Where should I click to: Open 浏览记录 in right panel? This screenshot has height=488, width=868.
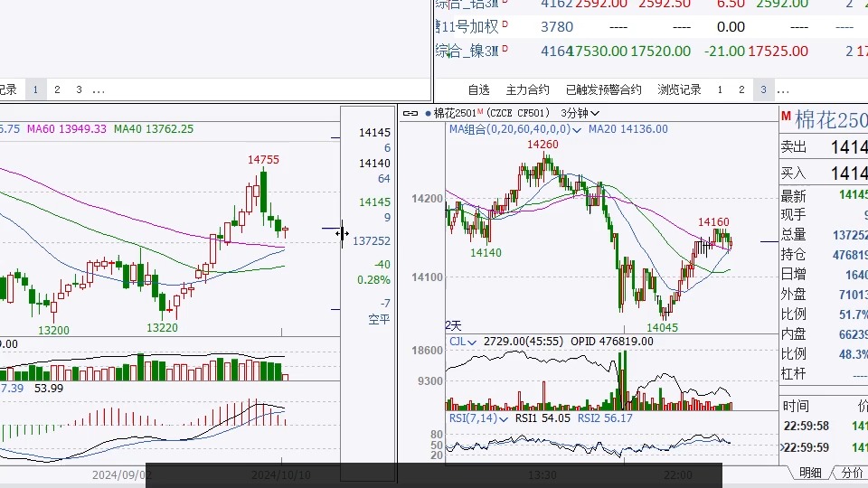click(679, 89)
